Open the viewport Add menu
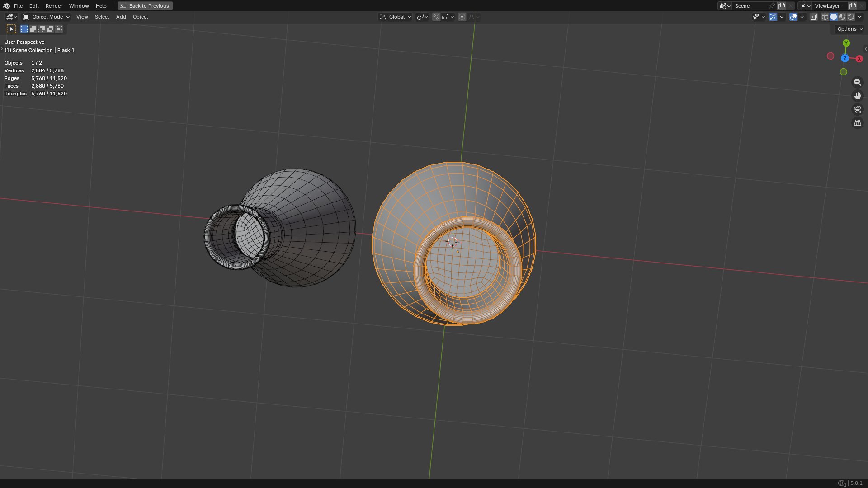Viewport: 868px width, 488px height. (121, 17)
